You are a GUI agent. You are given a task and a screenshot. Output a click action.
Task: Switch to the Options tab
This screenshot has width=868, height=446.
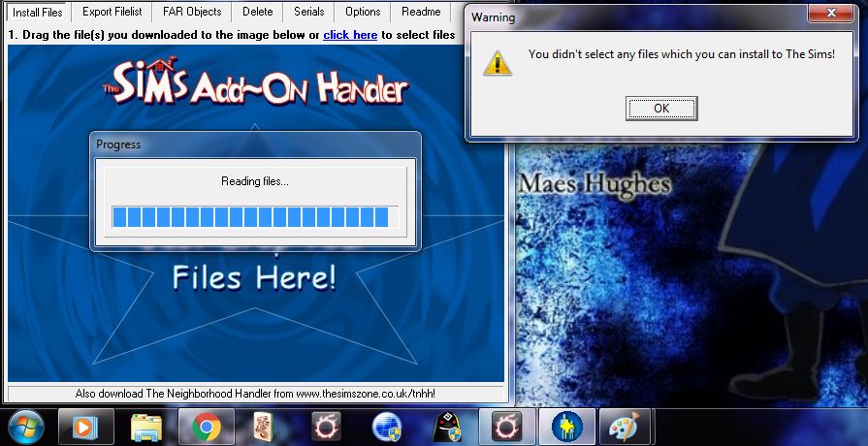click(363, 12)
